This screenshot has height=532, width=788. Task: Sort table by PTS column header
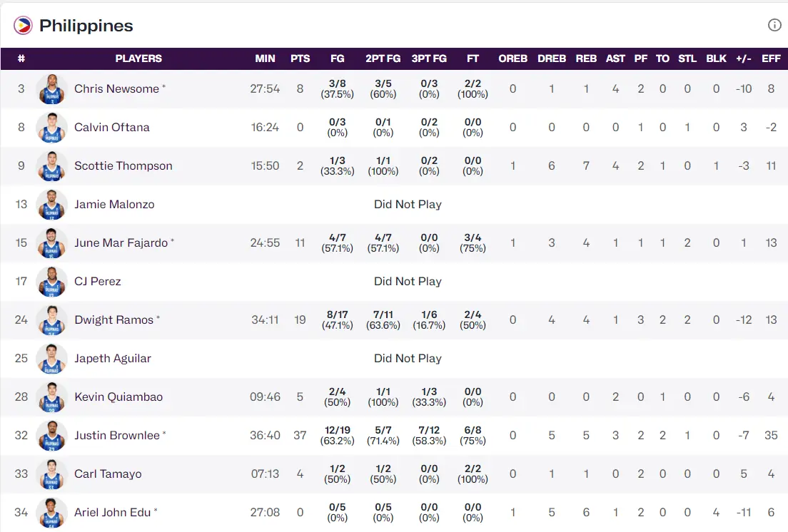pyautogui.click(x=300, y=58)
